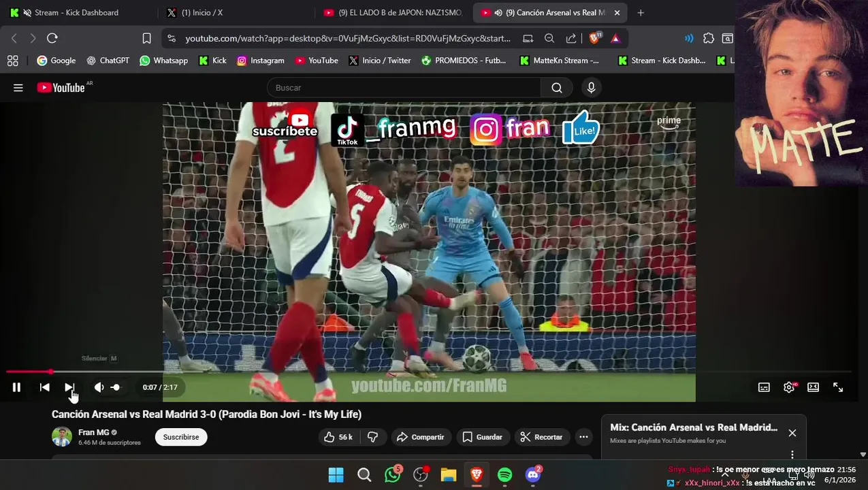Close the Canción Arsenal vs Real tab
The width and height of the screenshot is (868, 490).
click(617, 12)
